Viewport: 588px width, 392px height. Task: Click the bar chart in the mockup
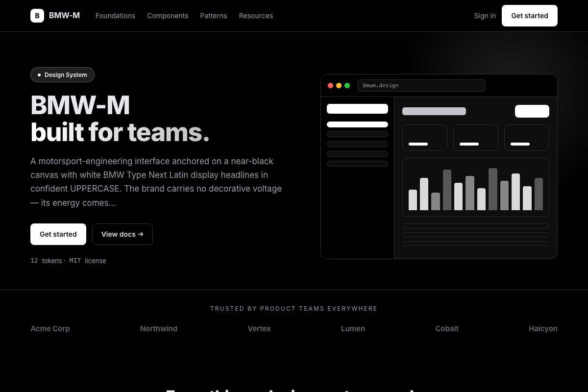[x=476, y=187]
